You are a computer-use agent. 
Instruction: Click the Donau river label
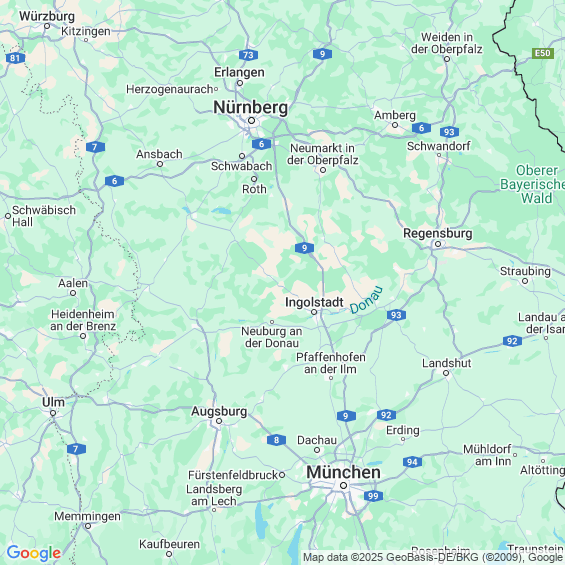[x=366, y=299]
